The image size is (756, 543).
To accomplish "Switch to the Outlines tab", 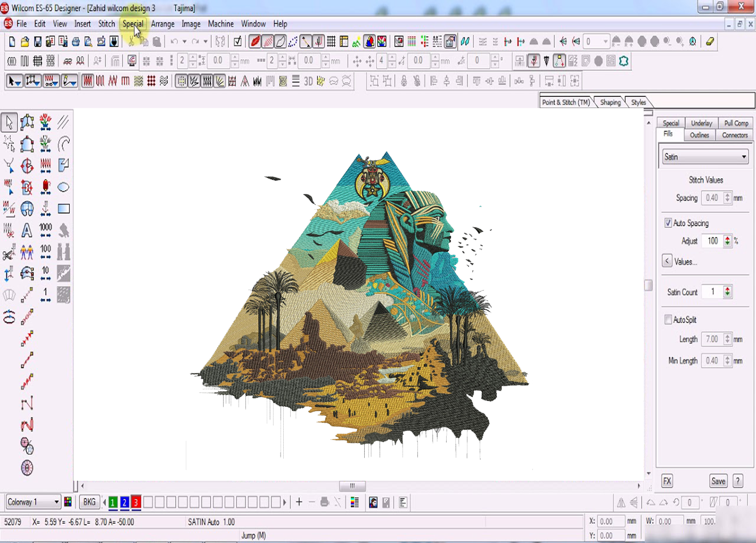I will (x=699, y=135).
